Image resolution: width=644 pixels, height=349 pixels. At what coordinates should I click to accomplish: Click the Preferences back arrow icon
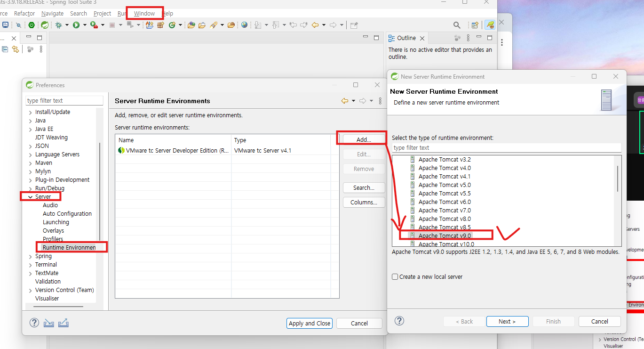click(x=345, y=101)
